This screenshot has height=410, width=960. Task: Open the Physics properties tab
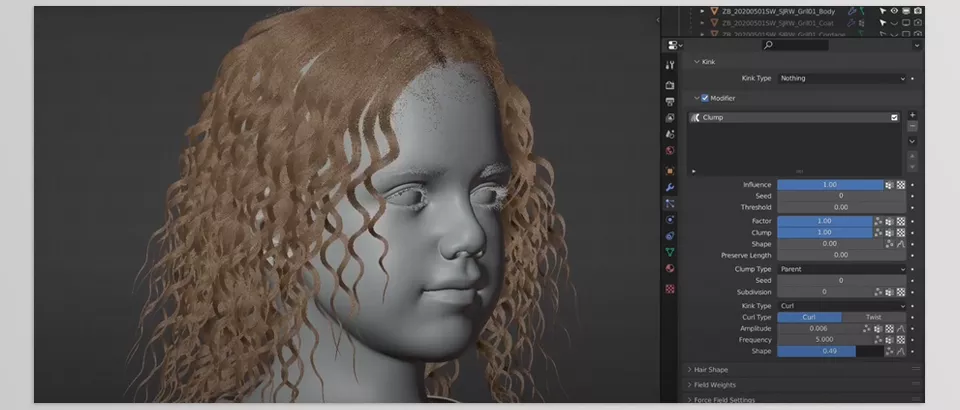point(670,220)
